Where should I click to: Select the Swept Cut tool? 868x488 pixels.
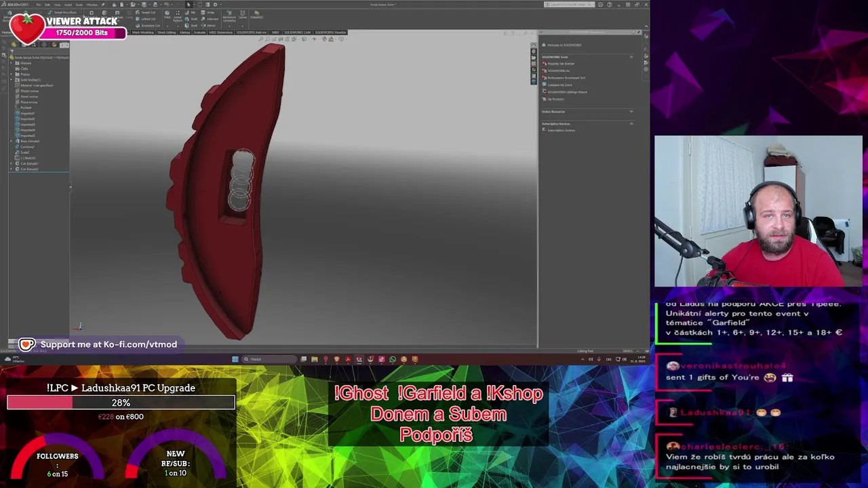(x=145, y=12)
